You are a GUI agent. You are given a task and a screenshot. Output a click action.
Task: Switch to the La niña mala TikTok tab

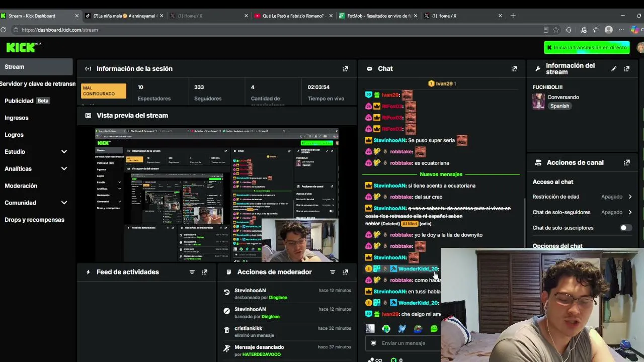pyautogui.click(x=124, y=16)
